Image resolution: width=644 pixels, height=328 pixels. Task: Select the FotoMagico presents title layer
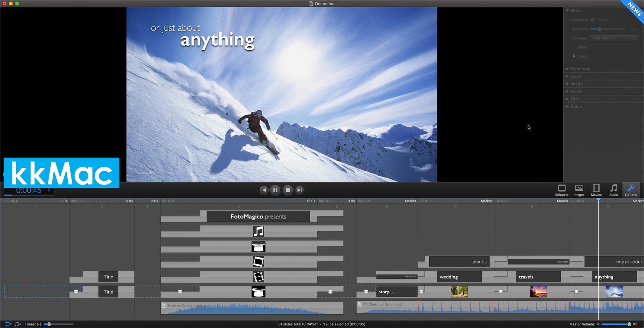[258, 217]
